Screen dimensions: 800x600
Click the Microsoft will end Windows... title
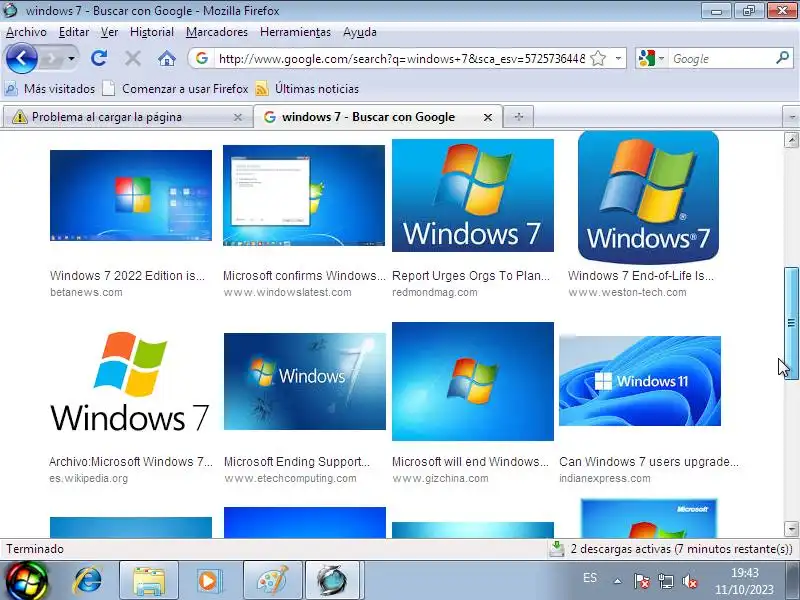pyautogui.click(x=470, y=462)
